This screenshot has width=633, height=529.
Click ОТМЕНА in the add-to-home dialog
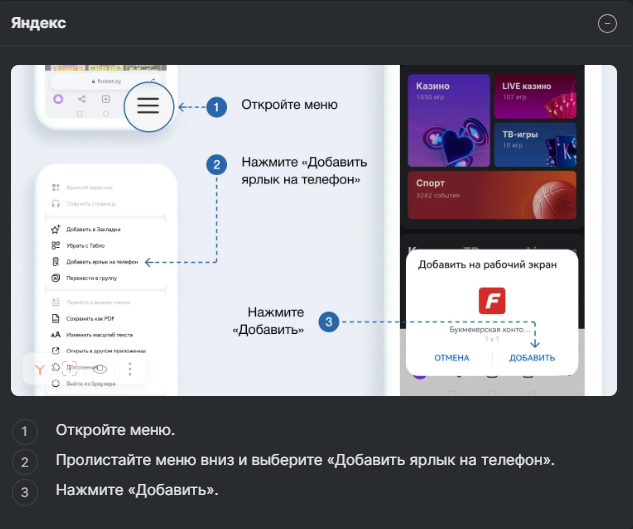coord(452,358)
